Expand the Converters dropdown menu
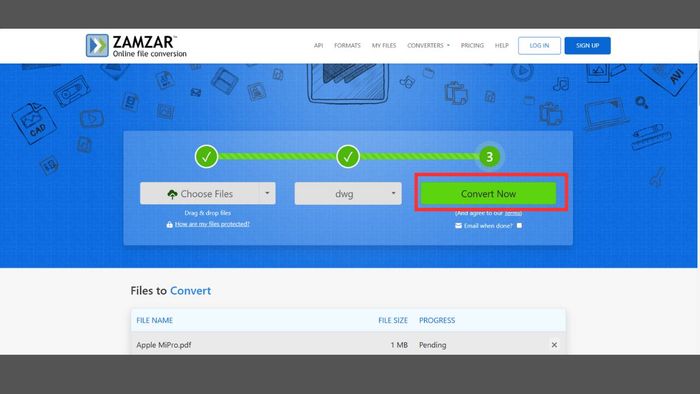 [429, 46]
